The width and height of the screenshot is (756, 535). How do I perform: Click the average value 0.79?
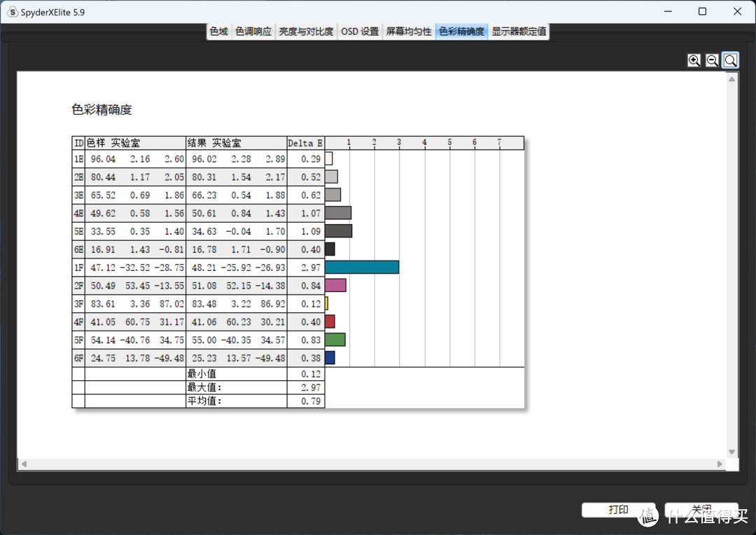(311, 401)
